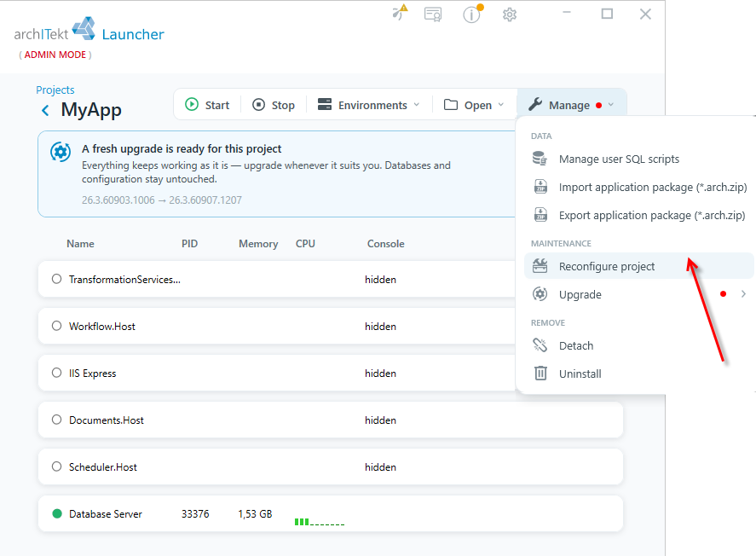The image size is (756, 556).
Task: Select the Scheduler.Host status circle
Action: (x=57, y=466)
